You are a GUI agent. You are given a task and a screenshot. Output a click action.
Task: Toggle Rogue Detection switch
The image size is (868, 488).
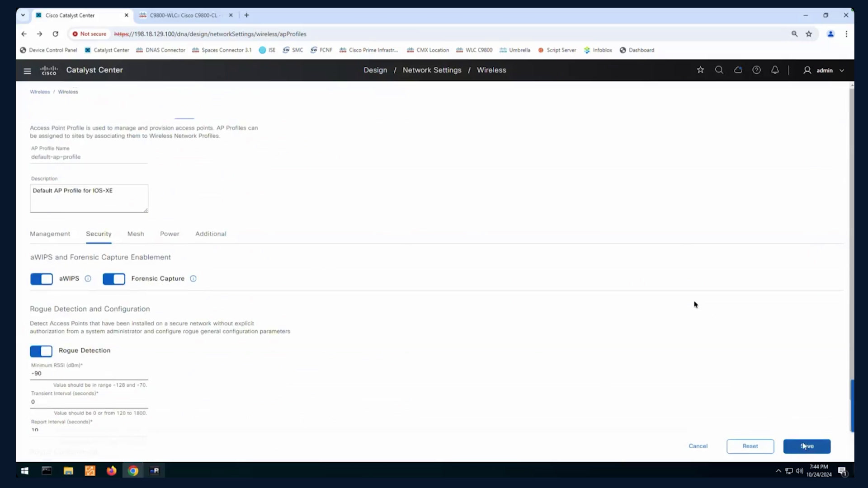coord(41,351)
